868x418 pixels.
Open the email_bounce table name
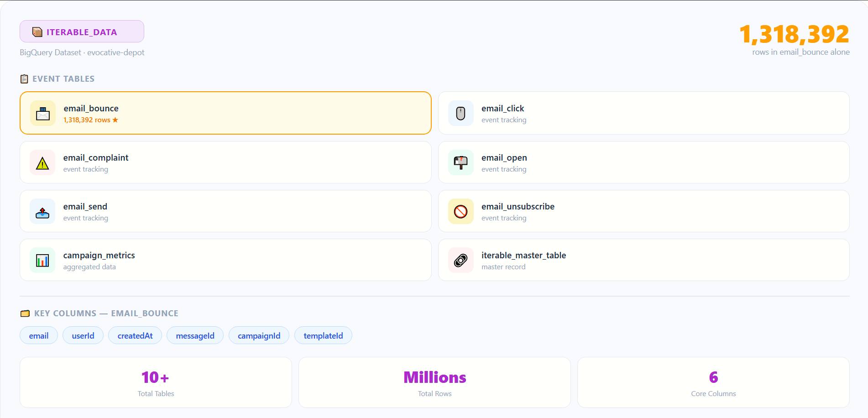[x=91, y=108]
